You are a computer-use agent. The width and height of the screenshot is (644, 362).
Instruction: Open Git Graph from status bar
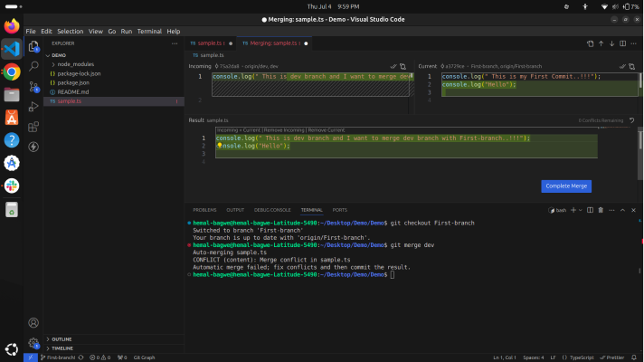pos(144,357)
